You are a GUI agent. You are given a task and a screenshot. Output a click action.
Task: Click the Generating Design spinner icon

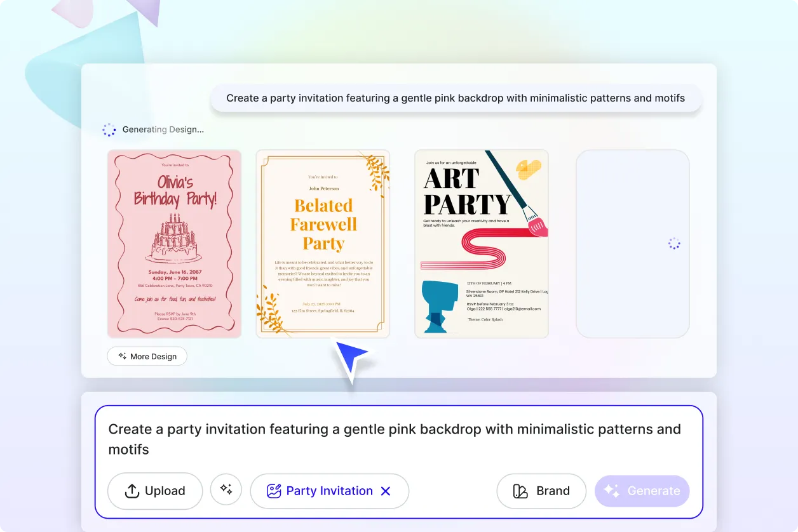pos(109,130)
